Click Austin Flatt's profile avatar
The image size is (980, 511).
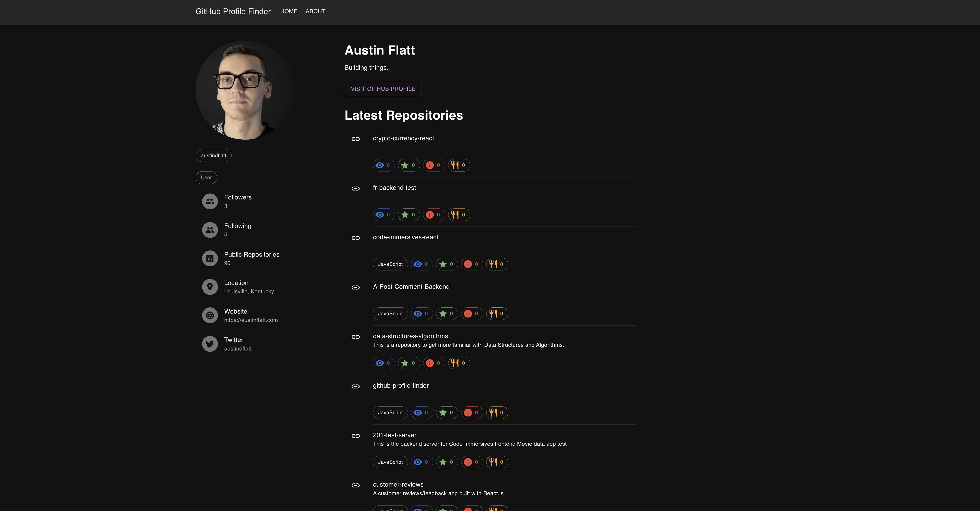pos(245,90)
